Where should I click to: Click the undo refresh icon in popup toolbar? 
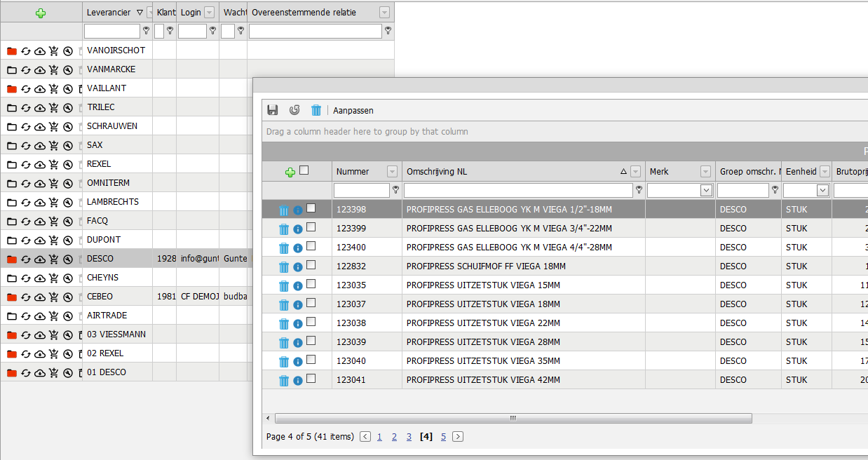click(x=294, y=110)
